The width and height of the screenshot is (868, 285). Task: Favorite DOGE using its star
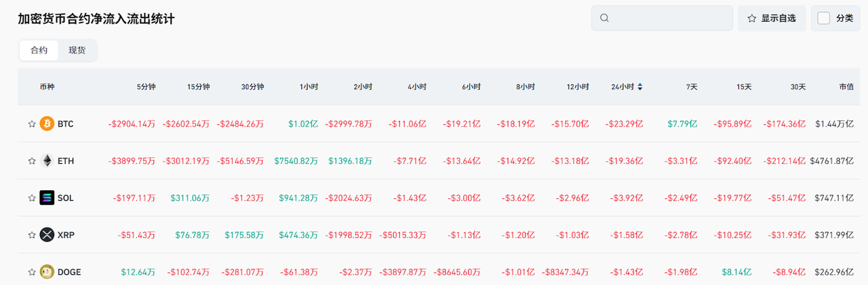[31, 272]
